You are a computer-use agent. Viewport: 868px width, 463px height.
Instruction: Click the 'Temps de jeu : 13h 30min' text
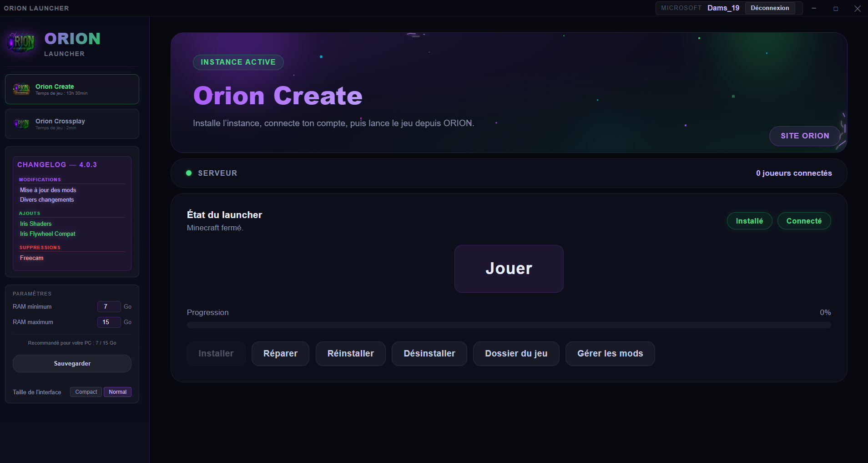point(61,94)
